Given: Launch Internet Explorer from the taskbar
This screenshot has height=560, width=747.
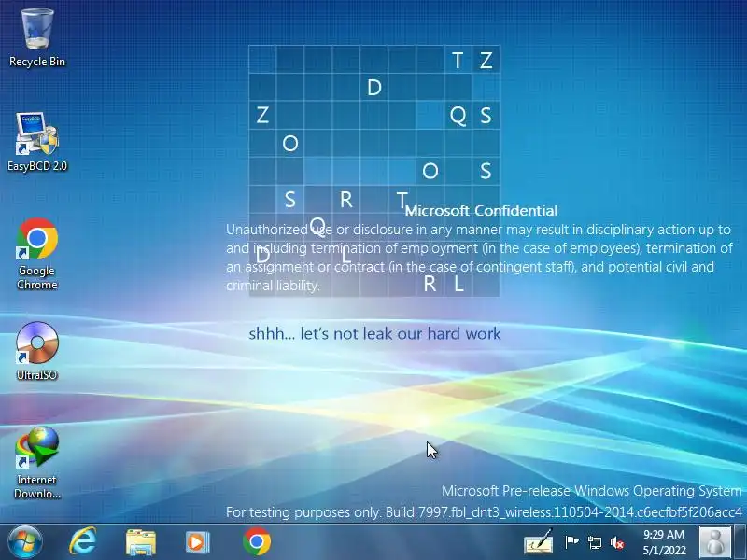Looking at the screenshot, I should point(83,542).
